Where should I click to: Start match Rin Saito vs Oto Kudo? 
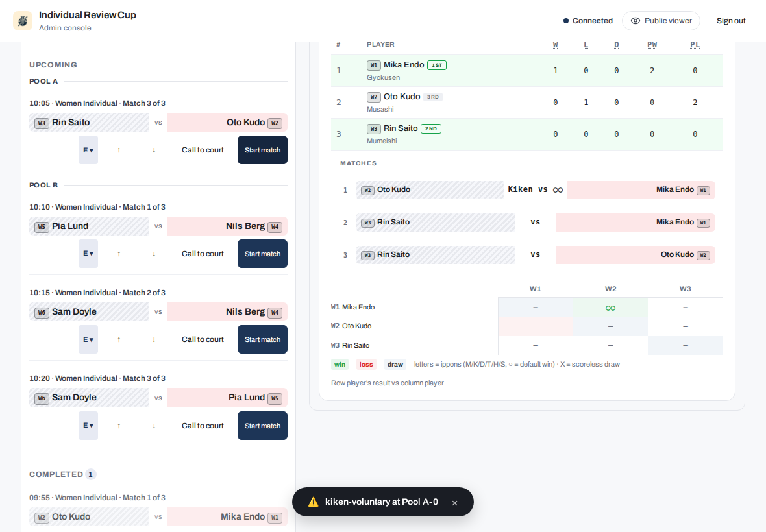[x=262, y=150]
